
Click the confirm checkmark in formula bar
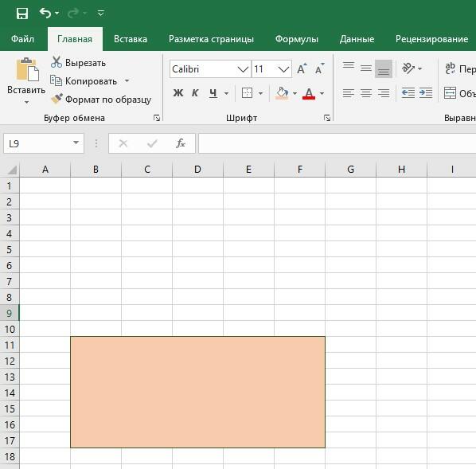(x=152, y=143)
